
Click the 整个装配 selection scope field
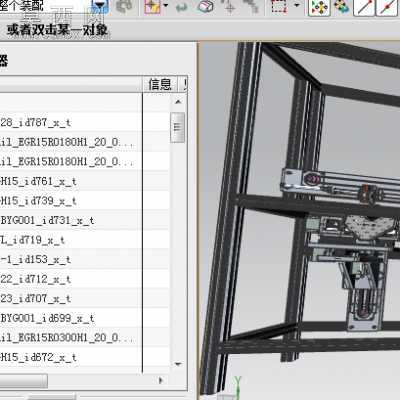45,7
